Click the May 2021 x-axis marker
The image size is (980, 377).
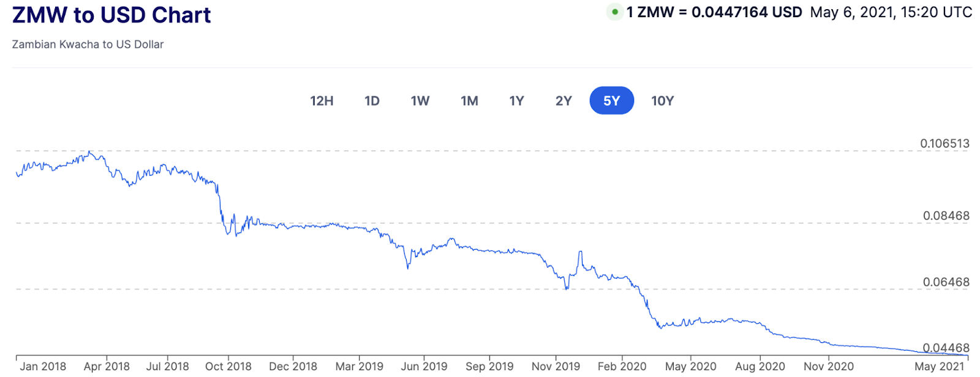[x=939, y=366]
